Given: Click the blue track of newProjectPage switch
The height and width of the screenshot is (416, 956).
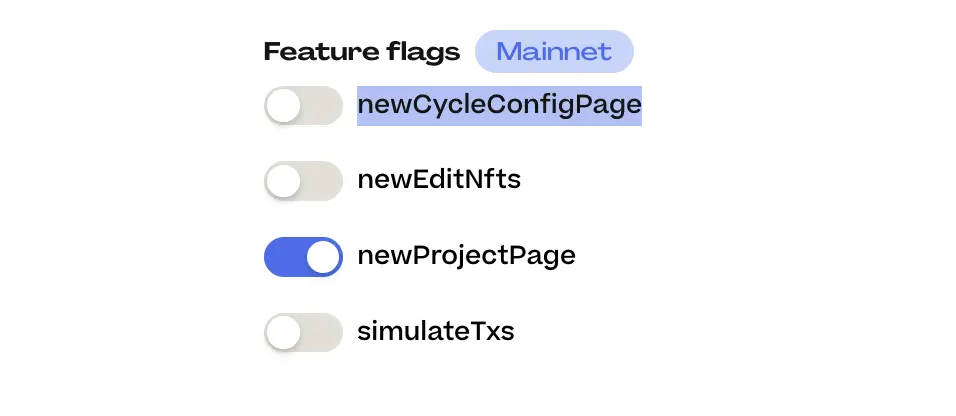Looking at the screenshot, I should pyautogui.click(x=284, y=257).
